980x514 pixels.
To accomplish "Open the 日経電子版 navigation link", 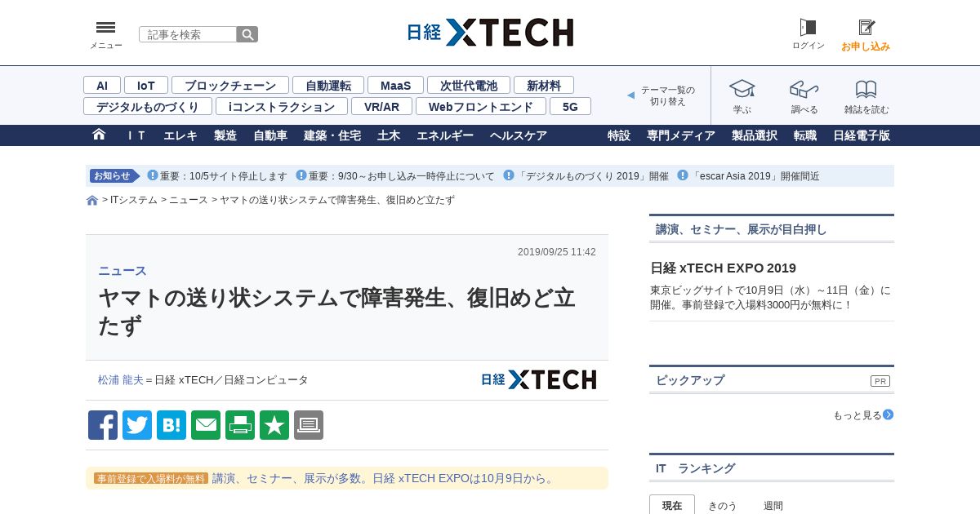I will click(862, 135).
